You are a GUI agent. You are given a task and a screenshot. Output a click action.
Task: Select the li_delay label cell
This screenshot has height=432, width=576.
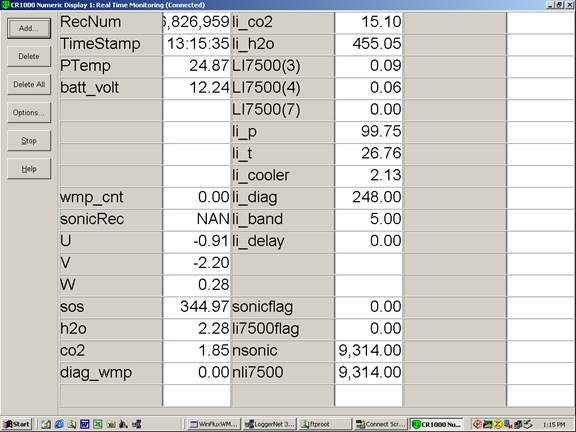tap(283, 241)
